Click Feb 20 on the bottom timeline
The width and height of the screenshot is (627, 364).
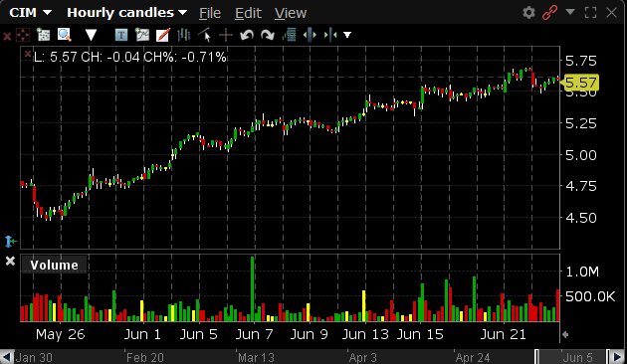click(144, 358)
